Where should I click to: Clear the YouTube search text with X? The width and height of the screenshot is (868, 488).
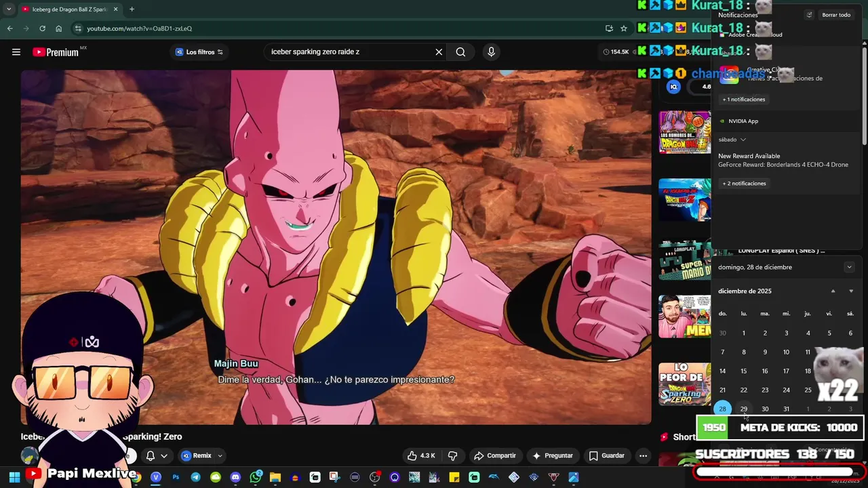click(x=439, y=52)
